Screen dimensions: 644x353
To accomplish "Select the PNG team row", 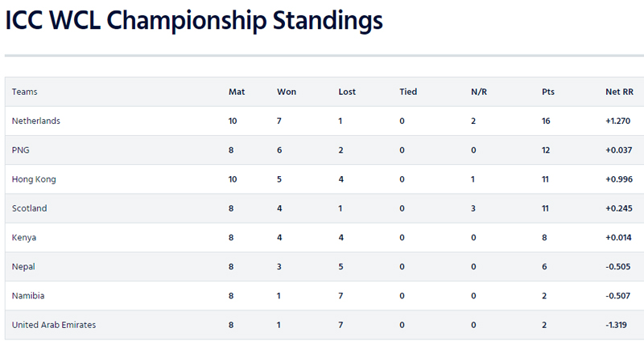I will tap(21, 150).
